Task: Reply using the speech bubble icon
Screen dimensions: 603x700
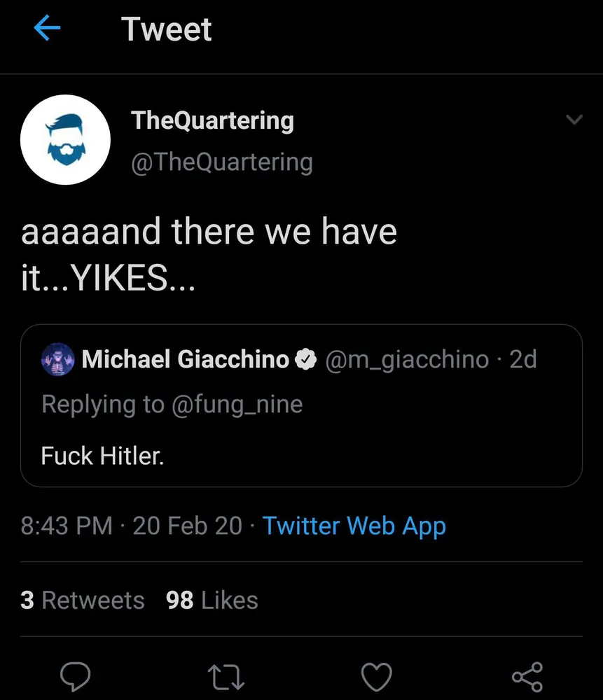Action: click(x=76, y=675)
